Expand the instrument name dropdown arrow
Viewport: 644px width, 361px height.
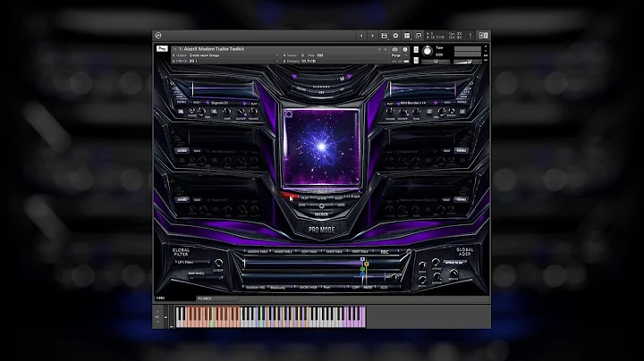click(175, 49)
